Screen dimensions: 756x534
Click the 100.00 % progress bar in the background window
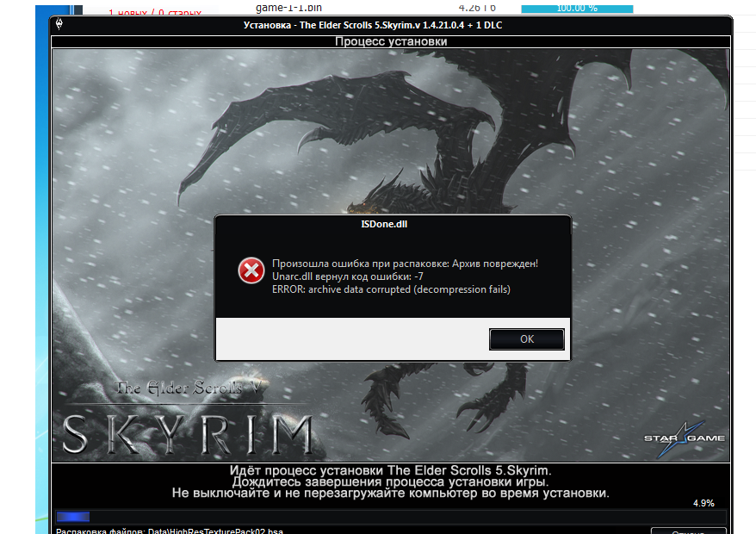point(577,9)
